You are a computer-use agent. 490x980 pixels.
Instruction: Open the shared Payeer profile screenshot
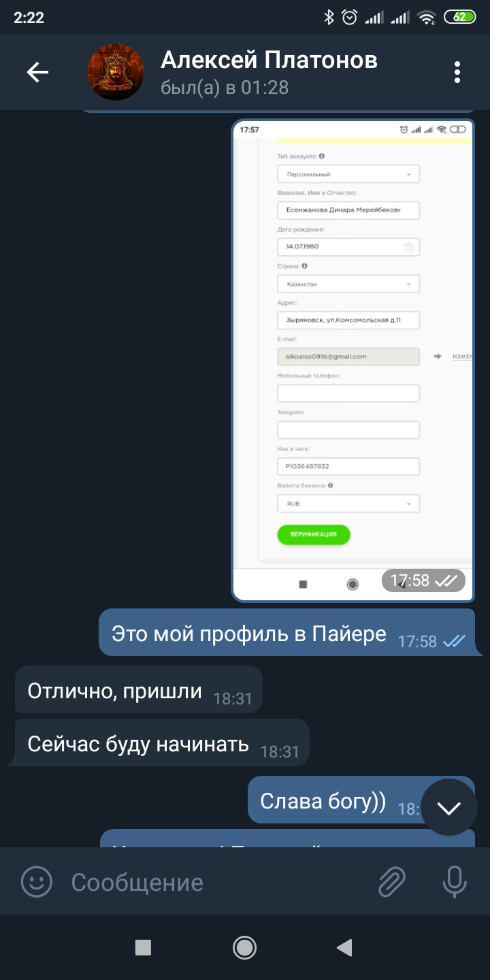pos(353,361)
